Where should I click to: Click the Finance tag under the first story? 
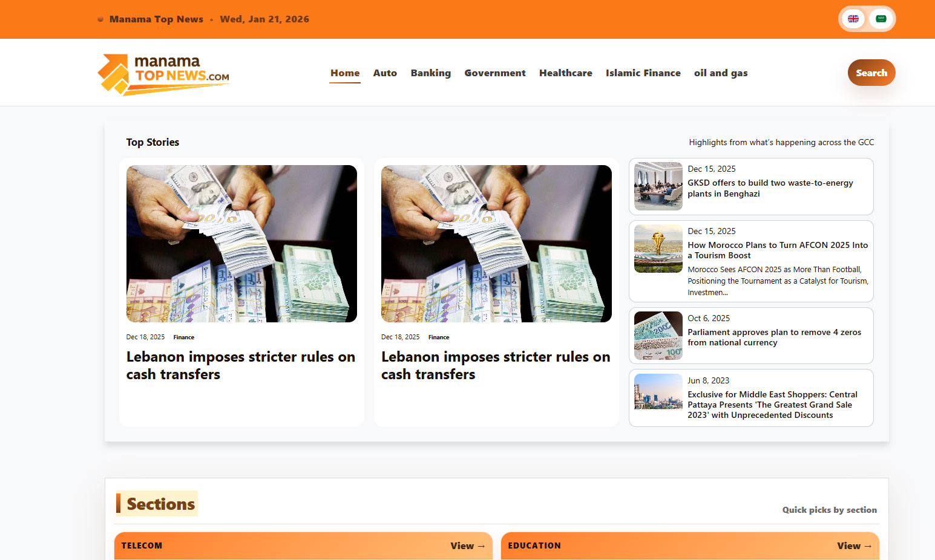184,337
